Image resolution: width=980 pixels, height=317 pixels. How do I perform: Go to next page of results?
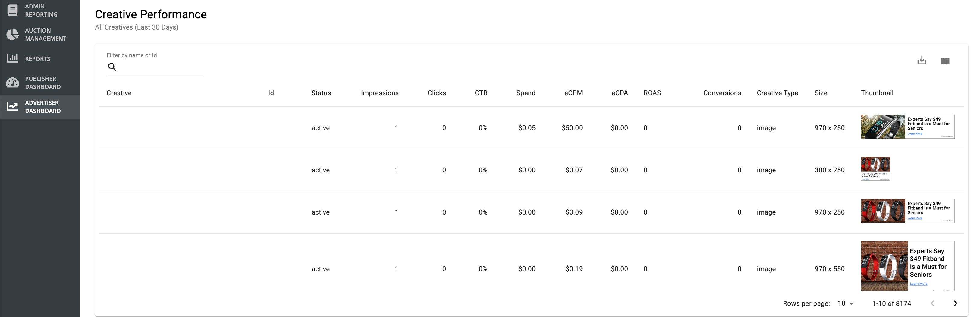pos(955,303)
